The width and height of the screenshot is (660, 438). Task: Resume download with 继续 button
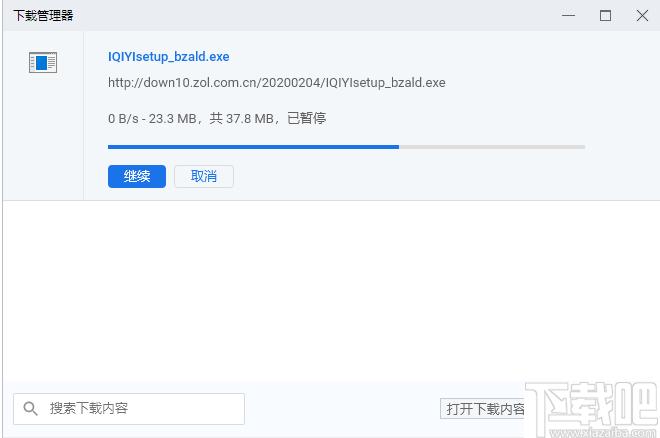[x=137, y=176]
